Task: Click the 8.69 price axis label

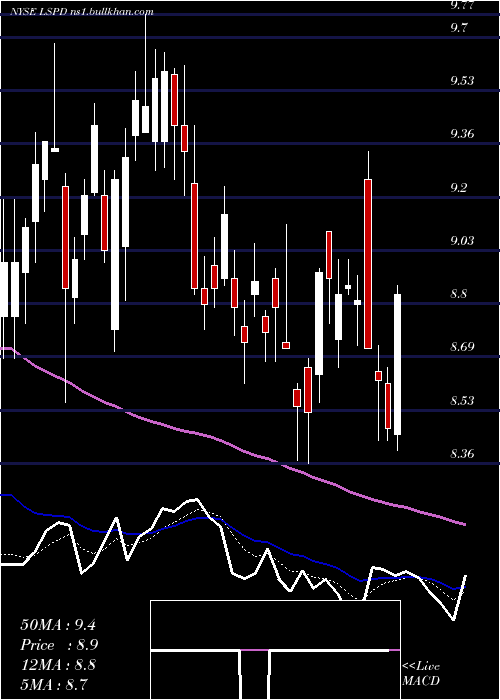Action: [x=462, y=346]
